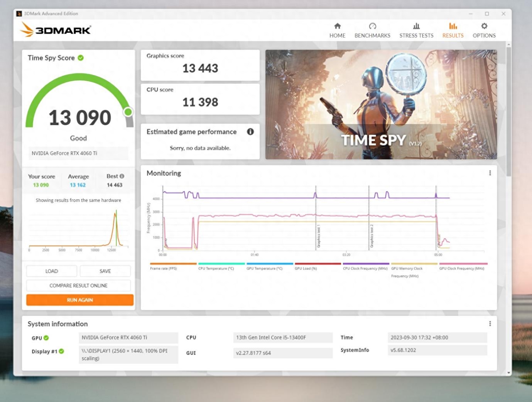Click the CPU score value 11 398

click(200, 102)
